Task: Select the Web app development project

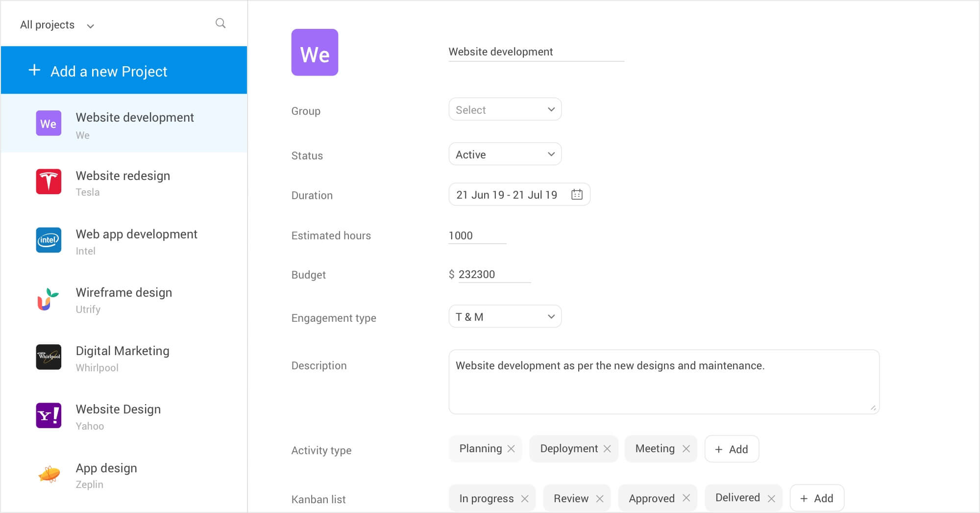Action: pyautogui.click(x=124, y=240)
